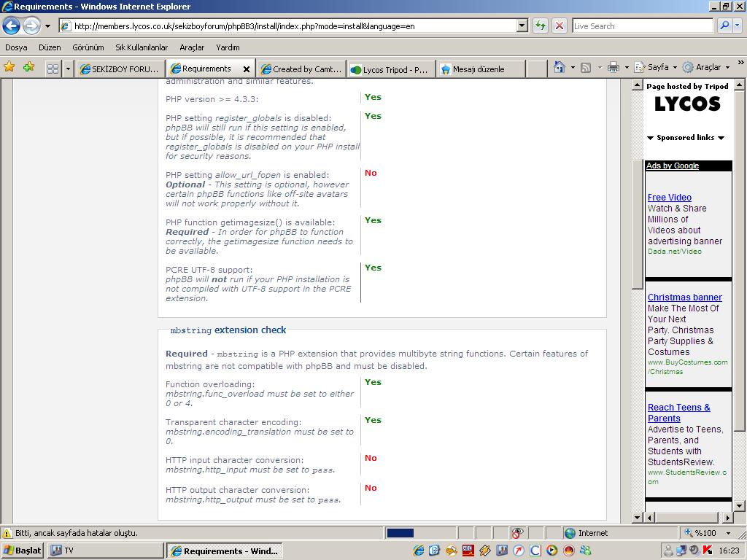This screenshot has height=560, width=747.
Task: Click the volume speaker tray icon
Action: pos(694,551)
